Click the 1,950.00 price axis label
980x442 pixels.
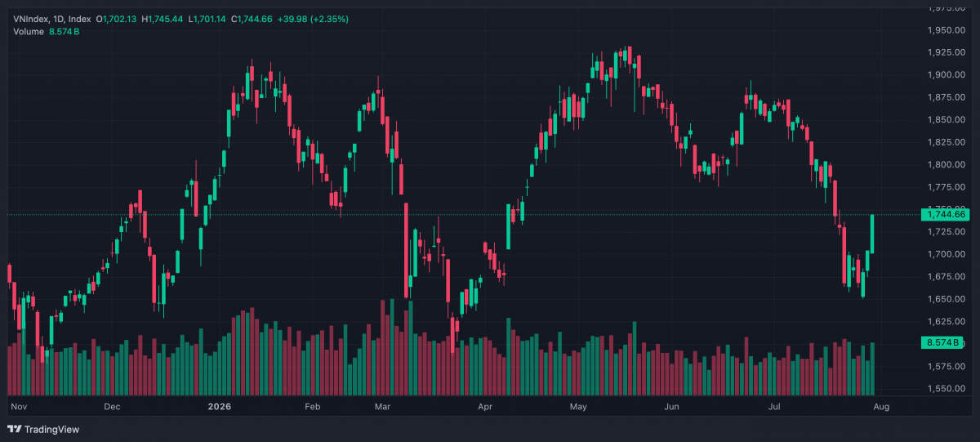click(x=948, y=30)
